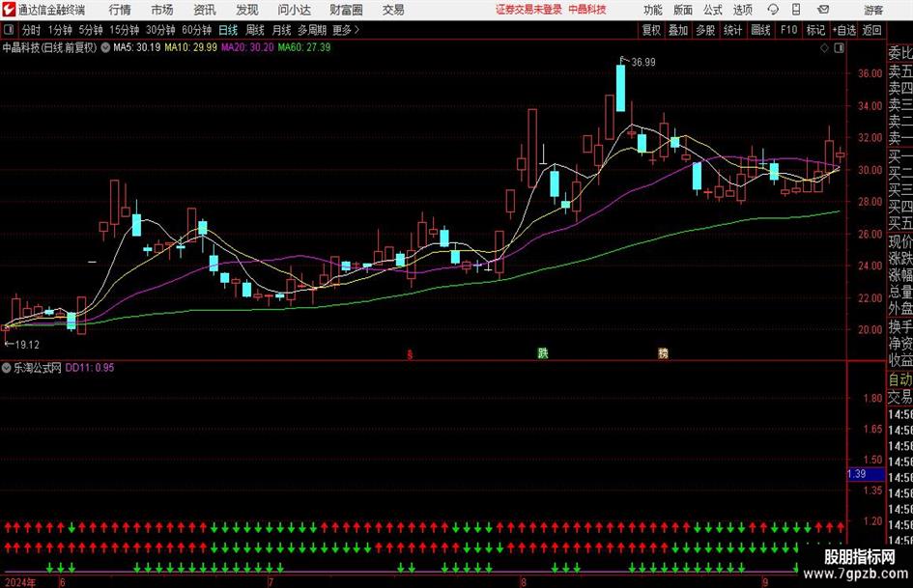Switch to 1分钟 period tab
The height and width of the screenshot is (588, 913).
[60, 30]
